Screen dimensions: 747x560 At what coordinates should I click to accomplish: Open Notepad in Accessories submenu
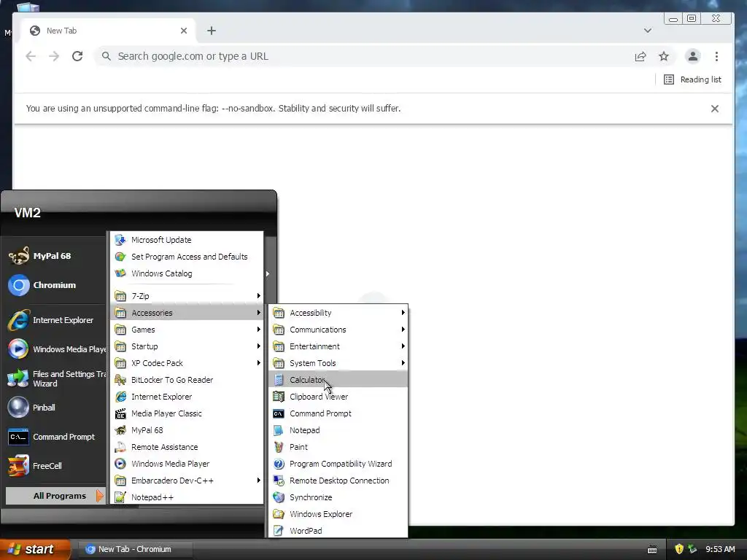(338, 430)
